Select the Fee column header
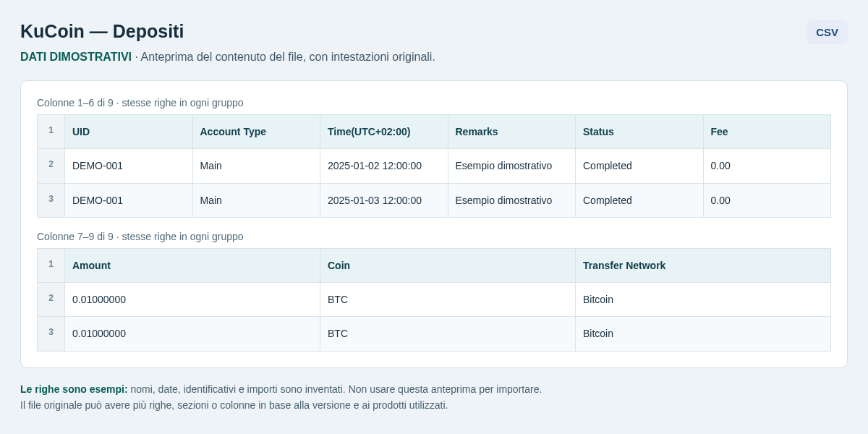The width and height of the screenshot is (868, 434). (767, 132)
